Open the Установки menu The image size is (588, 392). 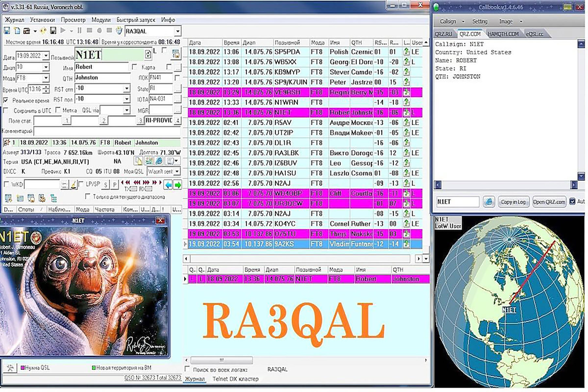coord(42,20)
